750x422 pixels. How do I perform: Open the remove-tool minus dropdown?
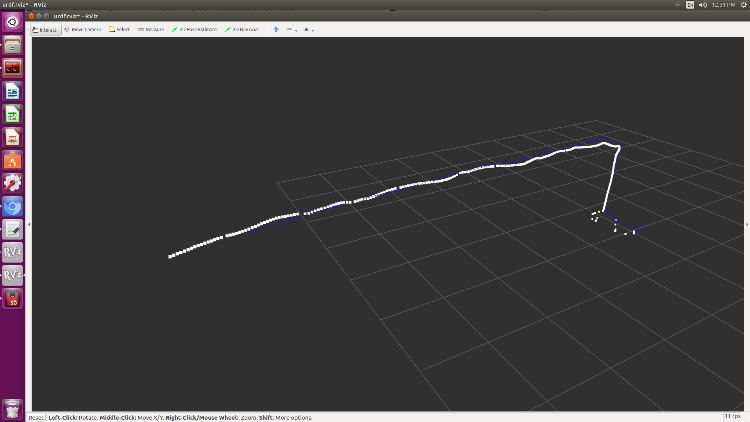(x=292, y=30)
